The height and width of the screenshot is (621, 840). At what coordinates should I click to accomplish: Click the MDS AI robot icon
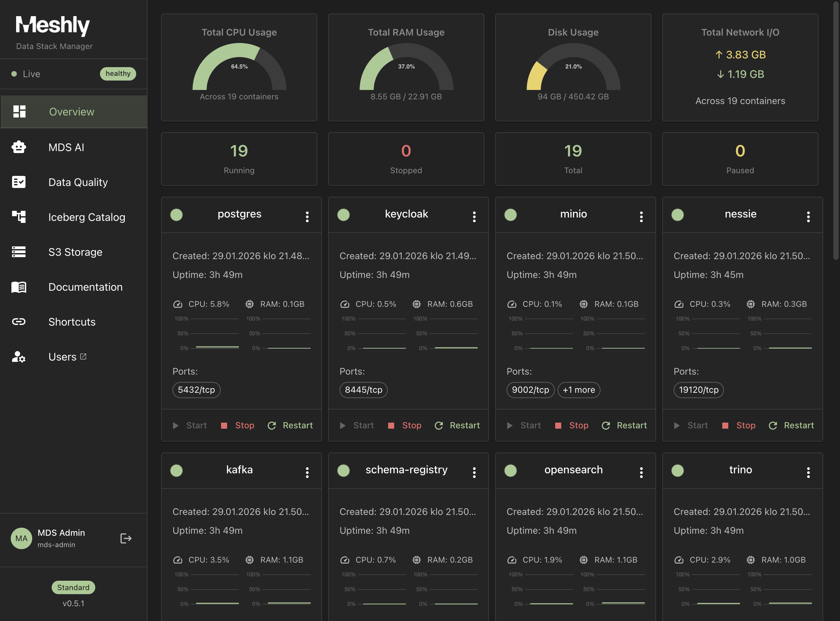click(19, 147)
